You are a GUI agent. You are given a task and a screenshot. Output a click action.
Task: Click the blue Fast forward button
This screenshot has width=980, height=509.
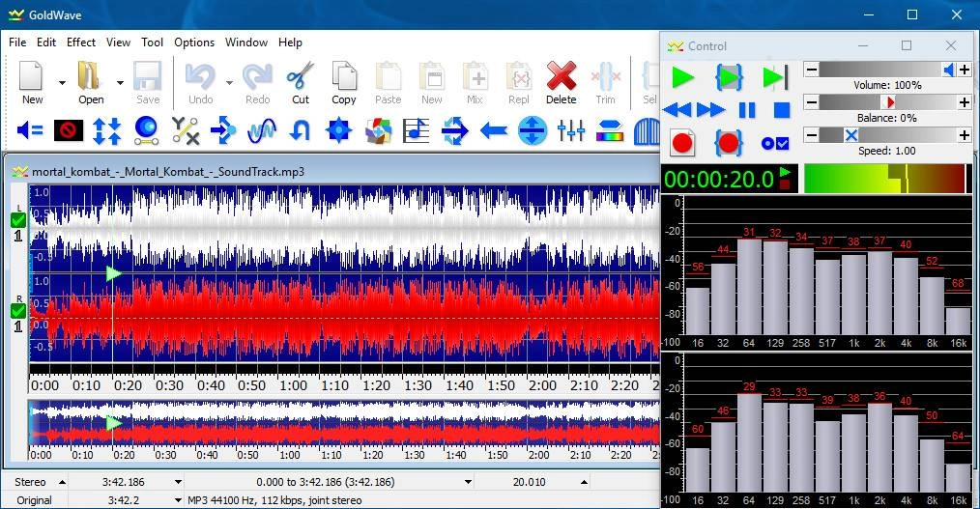(710, 110)
